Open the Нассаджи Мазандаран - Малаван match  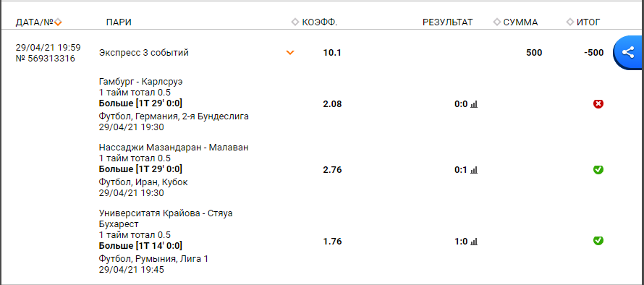[x=174, y=148]
